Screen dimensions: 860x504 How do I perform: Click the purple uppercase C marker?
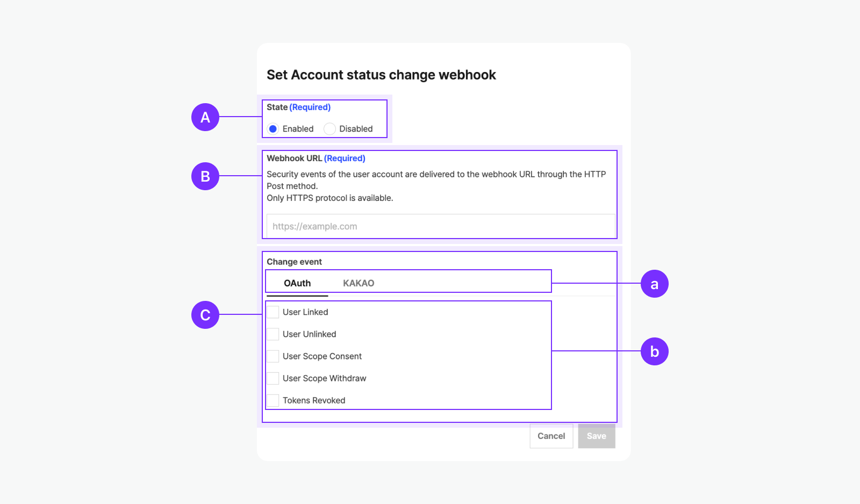pos(205,315)
